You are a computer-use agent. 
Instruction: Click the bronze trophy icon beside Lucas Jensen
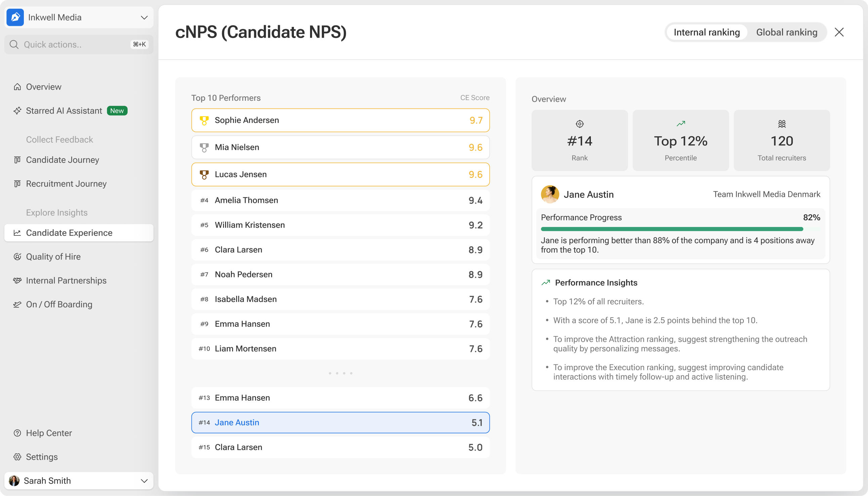click(x=204, y=174)
